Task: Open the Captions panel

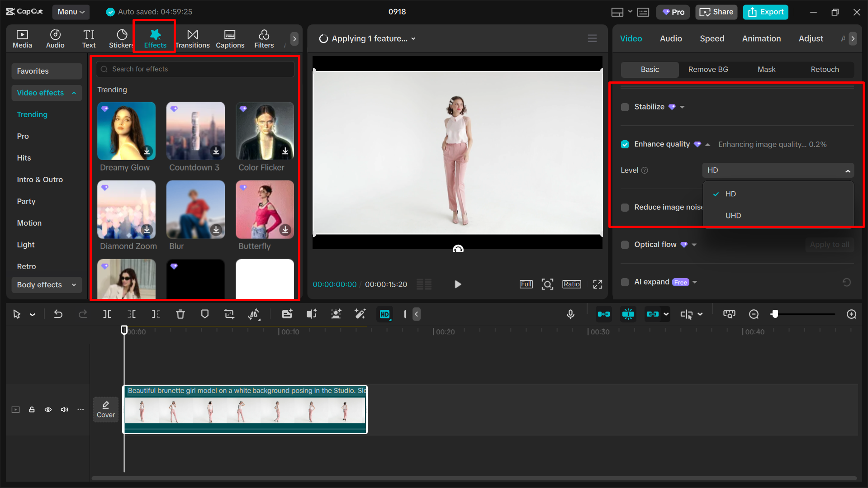Action: [x=230, y=38]
